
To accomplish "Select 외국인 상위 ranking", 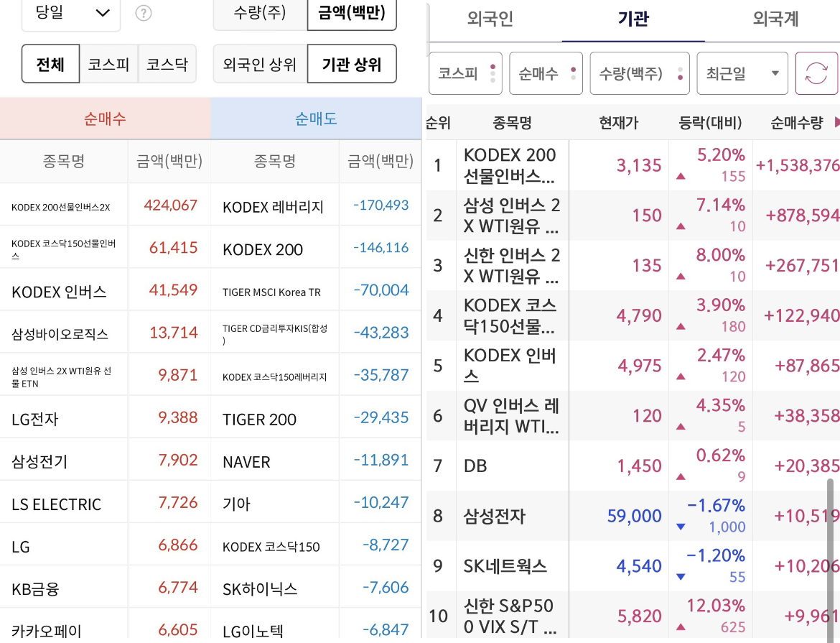I will [261, 64].
